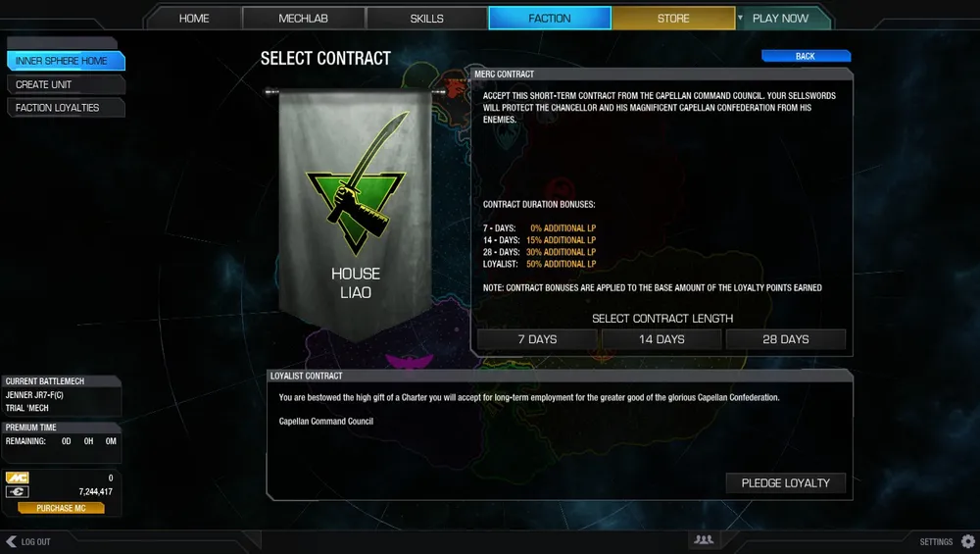Image resolution: width=980 pixels, height=554 pixels.
Task: Open the Mechlab tab
Action: pos(303,18)
